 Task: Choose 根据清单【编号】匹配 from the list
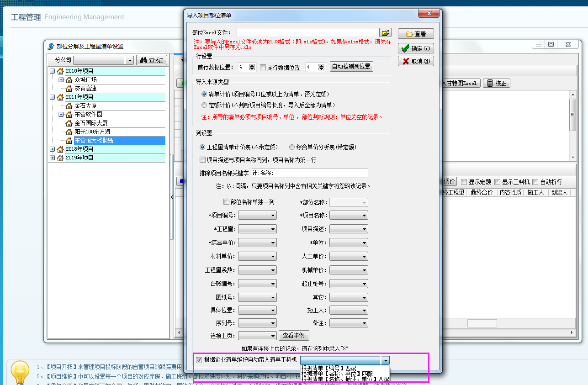[328, 368]
